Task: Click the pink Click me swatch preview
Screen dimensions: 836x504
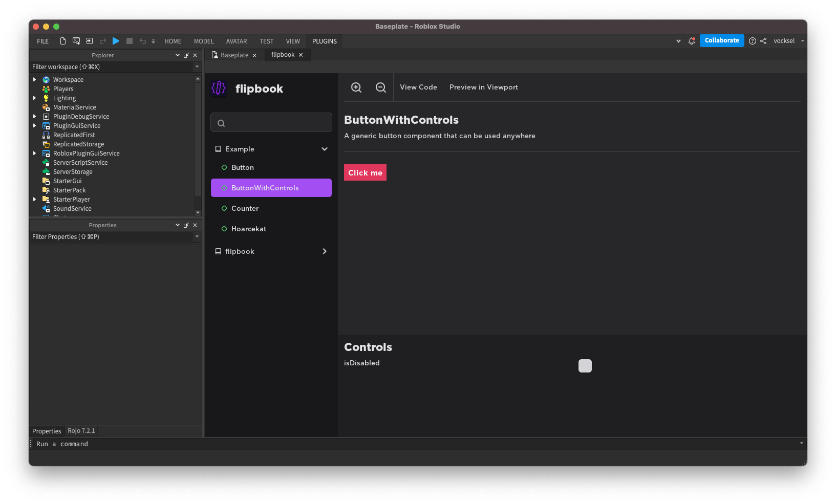Action: (x=365, y=172)
